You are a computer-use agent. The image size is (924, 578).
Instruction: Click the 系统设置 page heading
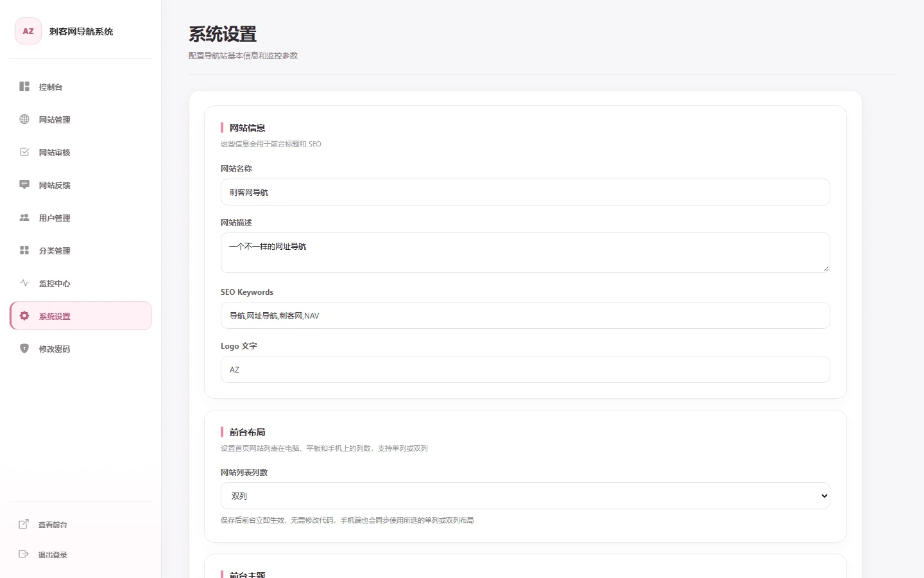pyautogui.click(x=223, y=34)
